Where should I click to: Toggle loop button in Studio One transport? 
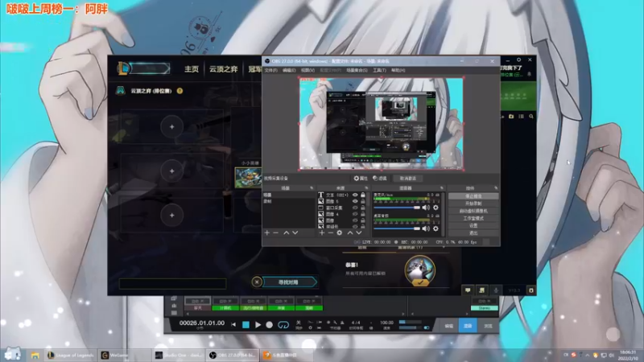click(x=283, y=325)
